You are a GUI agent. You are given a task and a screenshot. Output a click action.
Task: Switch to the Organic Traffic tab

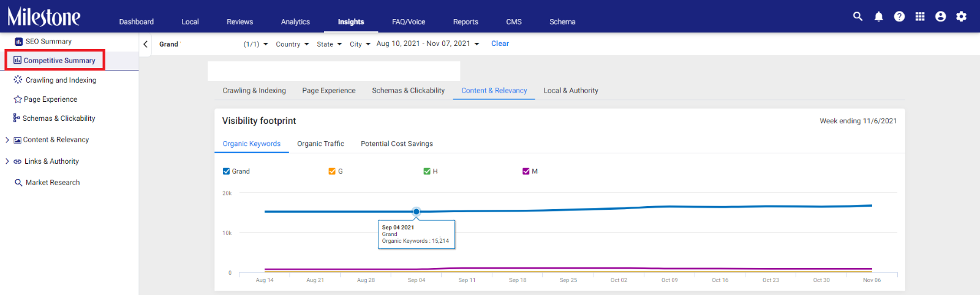[x=320, y=144]
